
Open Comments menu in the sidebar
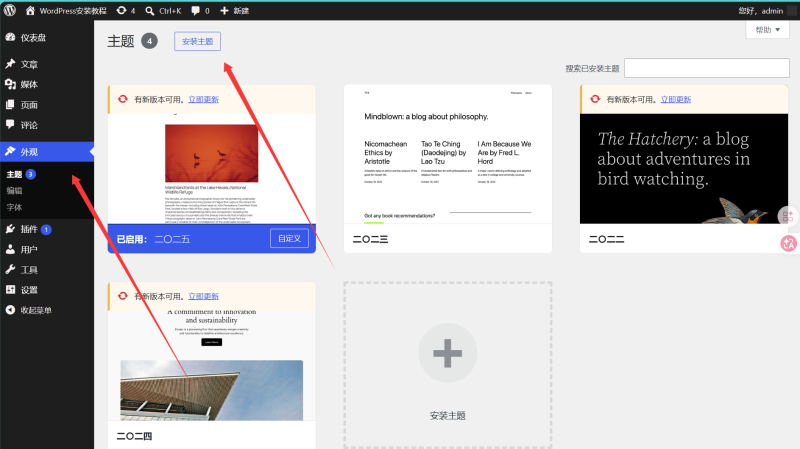tap(47, 124)
